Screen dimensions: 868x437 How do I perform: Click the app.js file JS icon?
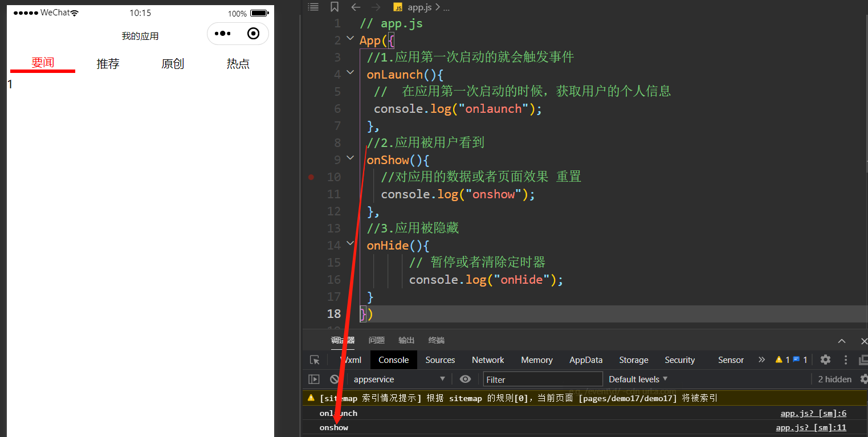click(x=398, y=7)
